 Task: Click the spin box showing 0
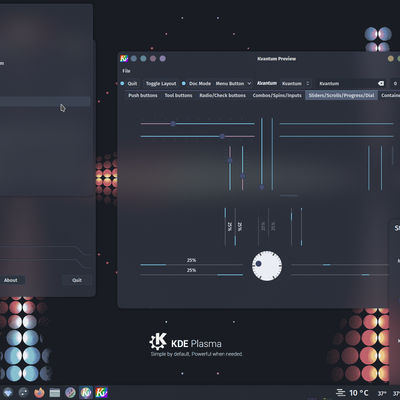pos(395,83)
